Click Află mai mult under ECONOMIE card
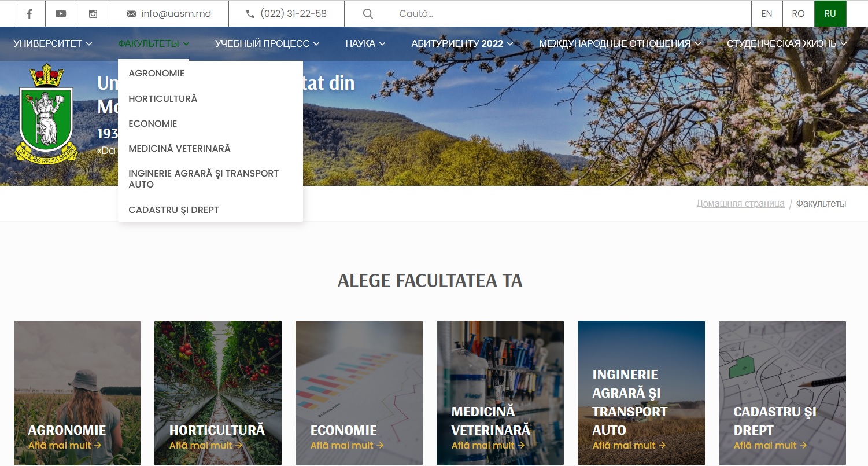 pyautogui.click(x=347, y=446)
